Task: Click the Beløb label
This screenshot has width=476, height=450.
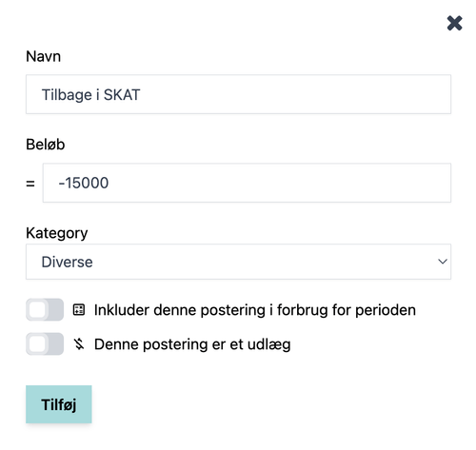Action: [46, 145]
